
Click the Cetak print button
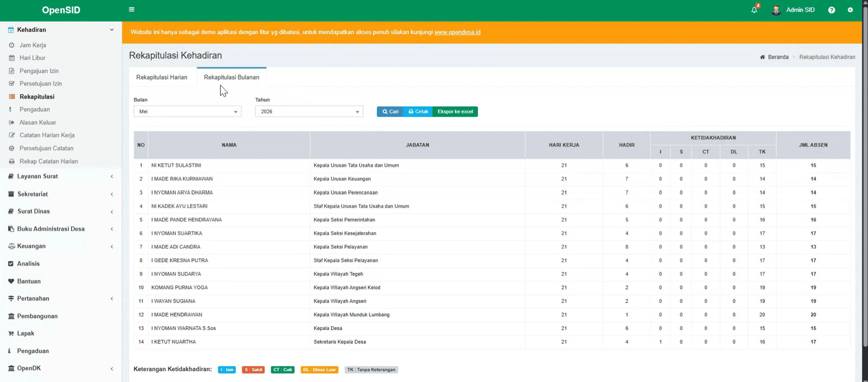[x=418, y=111]
